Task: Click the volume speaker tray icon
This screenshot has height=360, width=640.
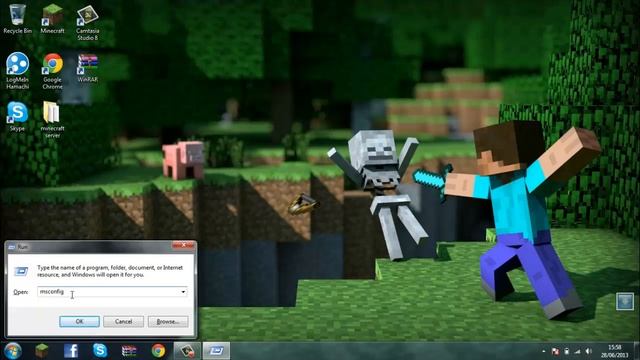Action: pos(589,351)
